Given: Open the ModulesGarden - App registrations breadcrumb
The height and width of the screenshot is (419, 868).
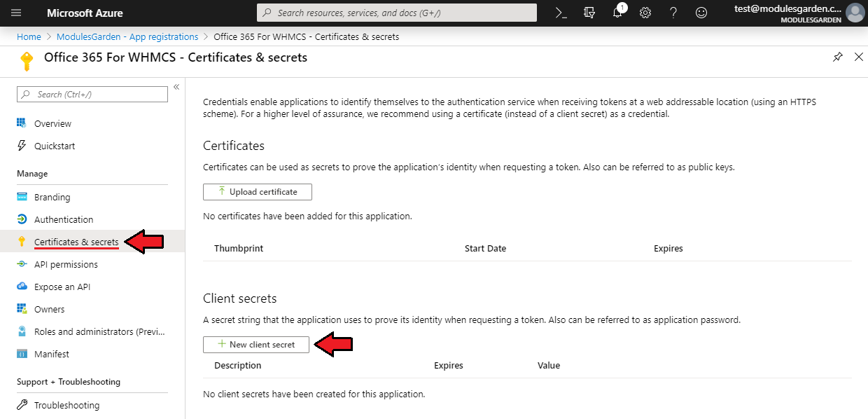Looking at the screenshot, I should (127, 36).
